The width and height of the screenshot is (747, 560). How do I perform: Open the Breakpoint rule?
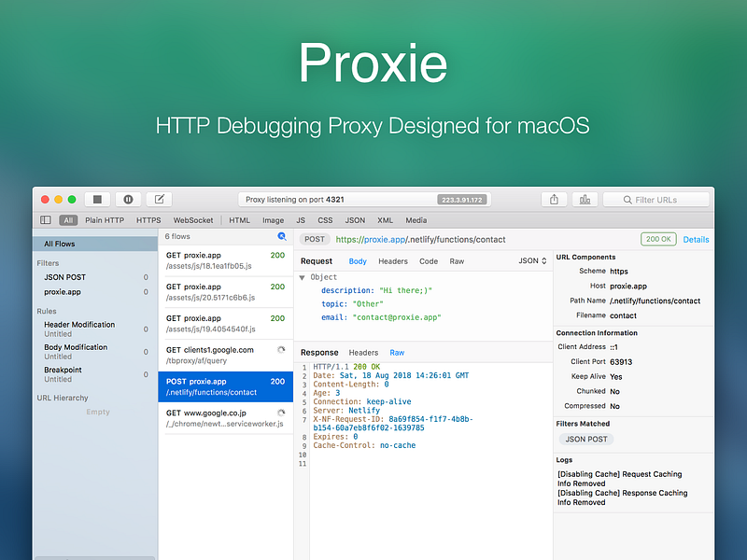95,374
